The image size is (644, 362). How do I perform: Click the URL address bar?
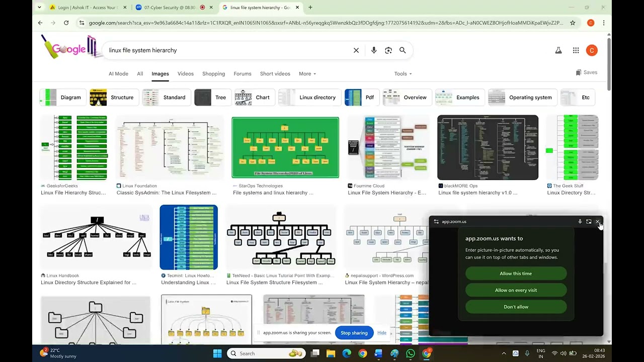click(326, 23)
